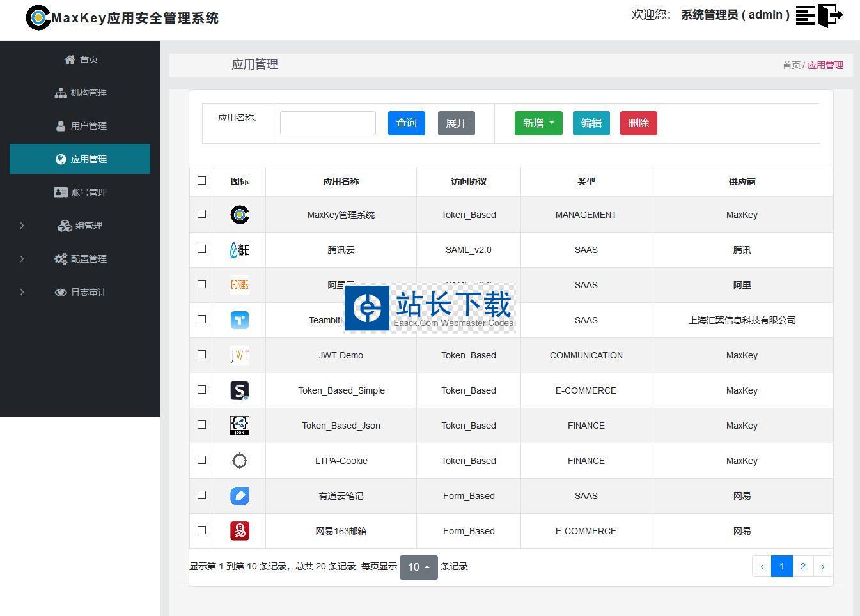The width and height of the screenshot is (860, 616).
Task: Click the NetEase 163 mailbox icon
Action: click(x=239, y=531)
